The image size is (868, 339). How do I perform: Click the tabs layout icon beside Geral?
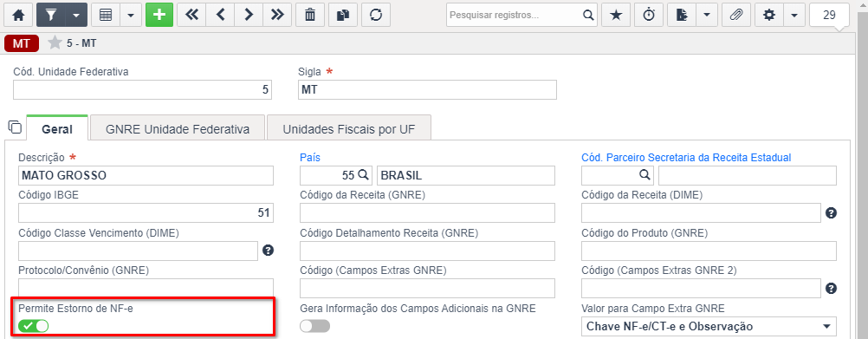click(15, 127)
